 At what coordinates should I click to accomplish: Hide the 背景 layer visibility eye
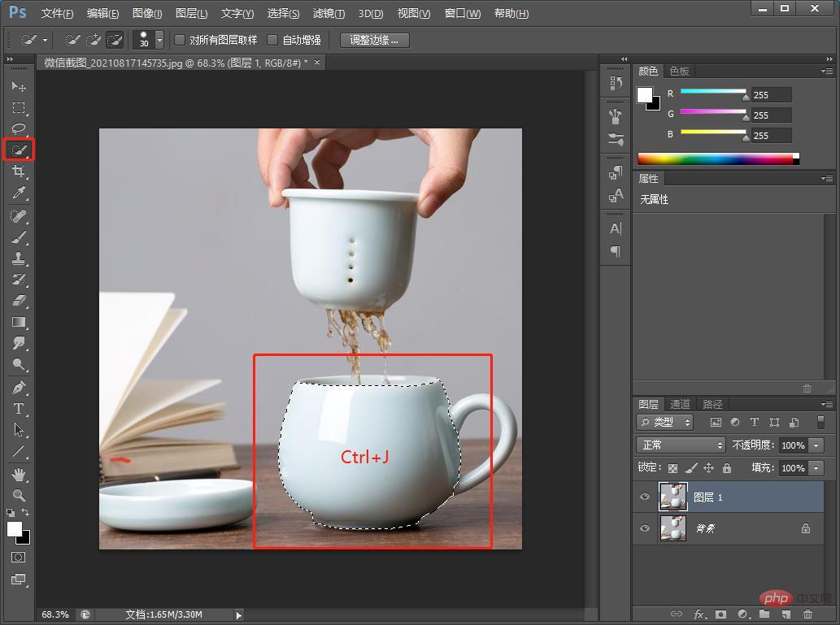click(645, 528)
